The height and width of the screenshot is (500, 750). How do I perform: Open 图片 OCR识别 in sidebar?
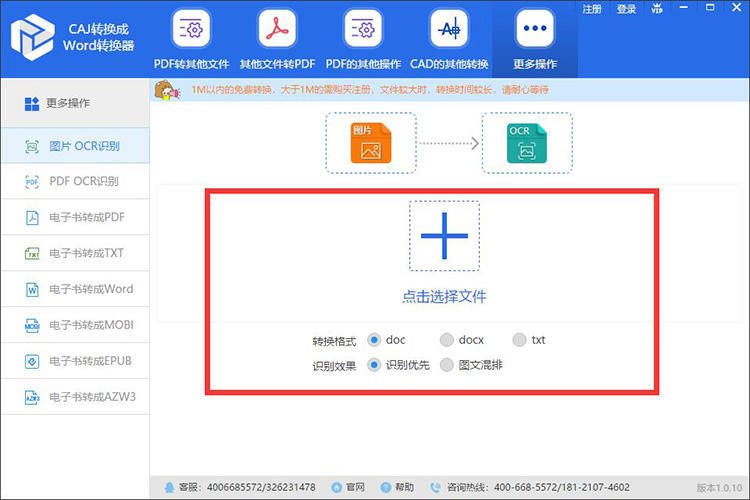click(x=76, y=146)
